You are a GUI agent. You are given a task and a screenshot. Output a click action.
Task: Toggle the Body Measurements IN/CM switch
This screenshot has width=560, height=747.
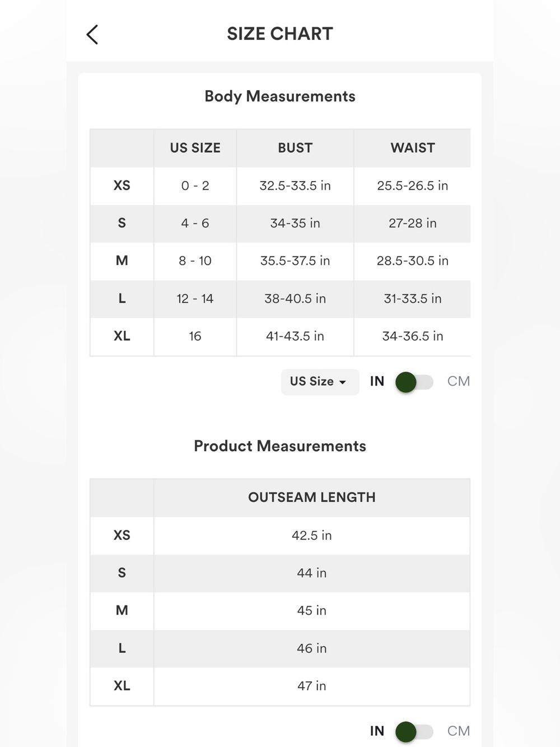(414, 382)
